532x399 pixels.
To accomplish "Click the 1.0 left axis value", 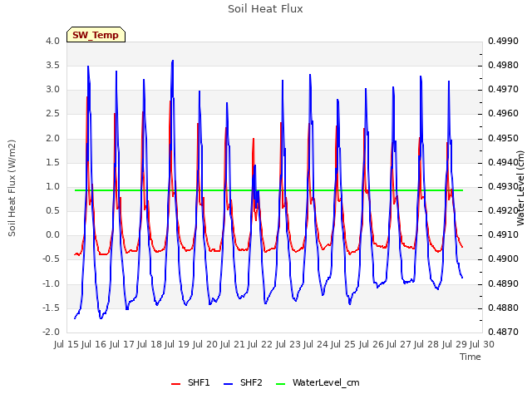I will pyautogui.click(x=52, y=186).
